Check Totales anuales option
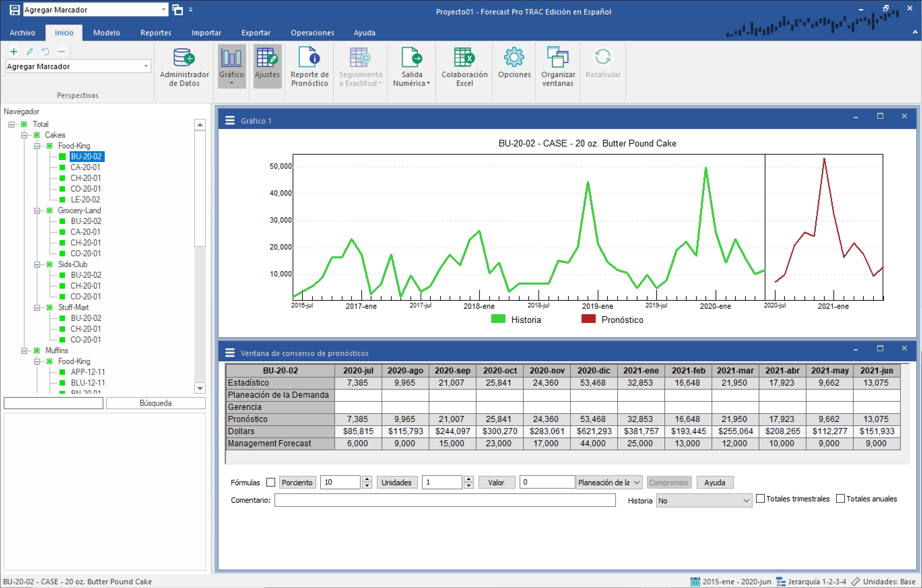 (841, 498)
